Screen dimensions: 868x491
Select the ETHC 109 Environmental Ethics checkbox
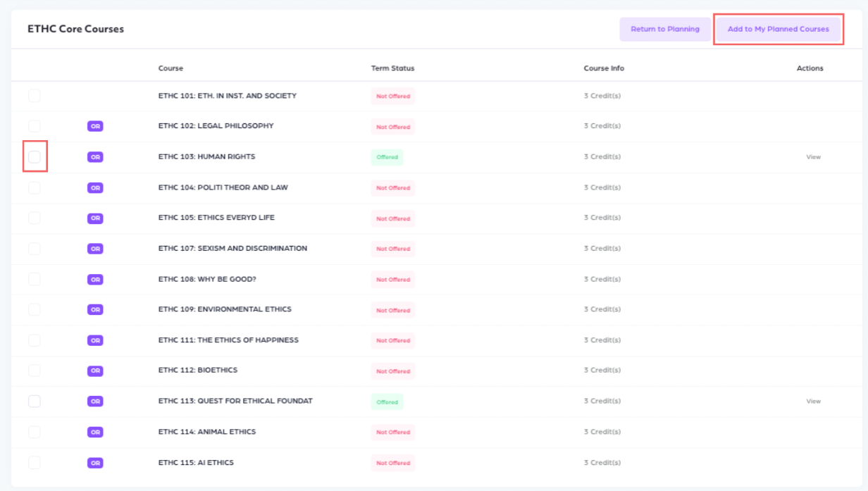(35, 309)
